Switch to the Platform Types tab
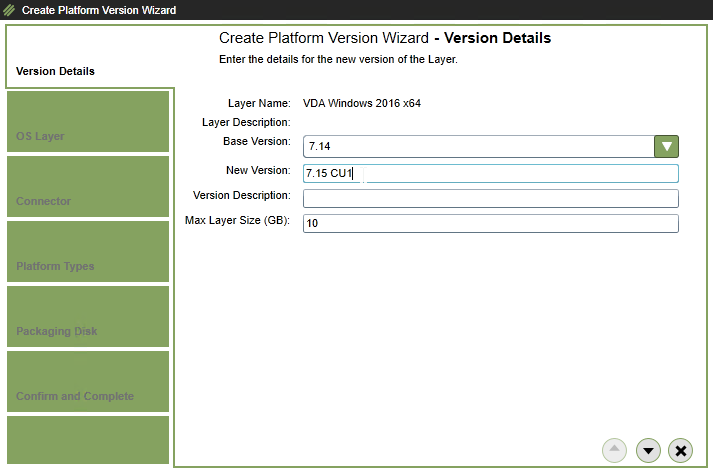 tap(87, 251)
